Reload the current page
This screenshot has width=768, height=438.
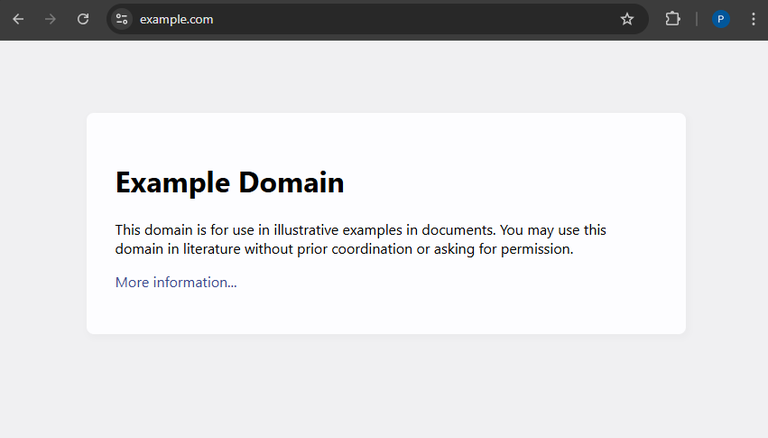point(83,19)
